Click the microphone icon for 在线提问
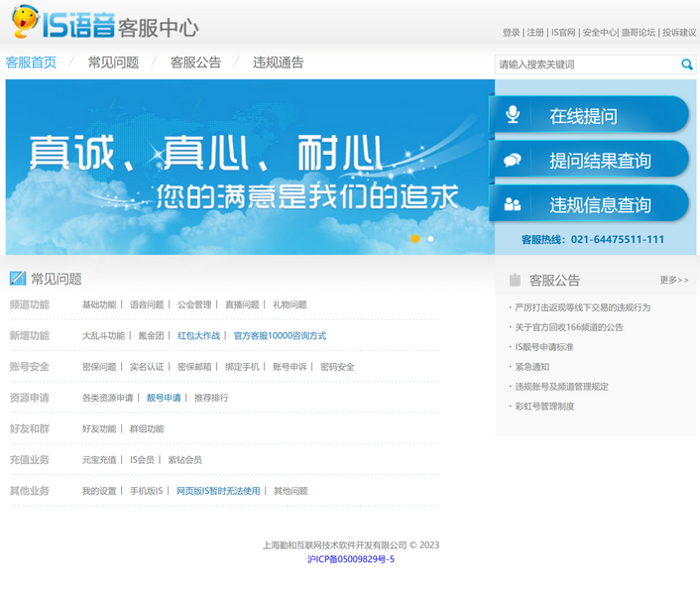This screenshot has height=595, width=700. 513,115
